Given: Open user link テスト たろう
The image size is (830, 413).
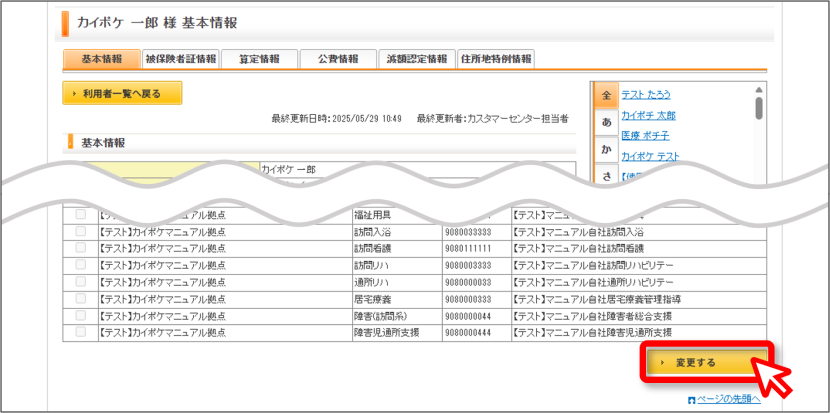Looking at the screenshot, I should (646, 95).
